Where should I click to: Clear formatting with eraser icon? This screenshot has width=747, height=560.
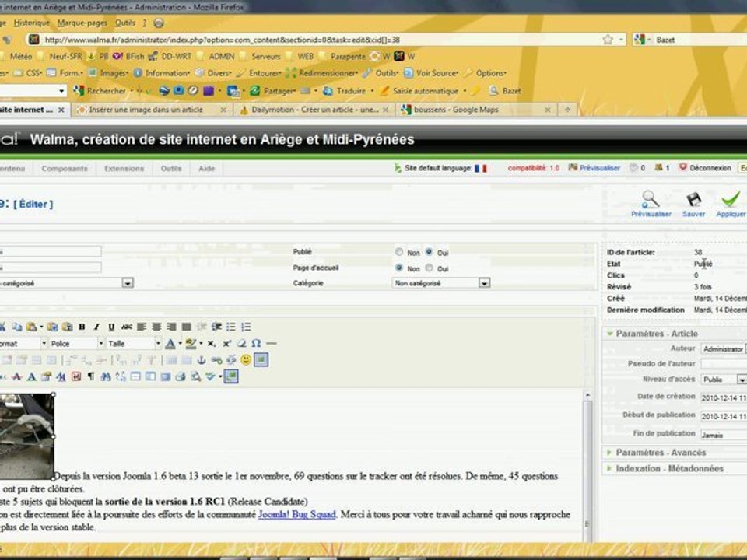point(241,343)
